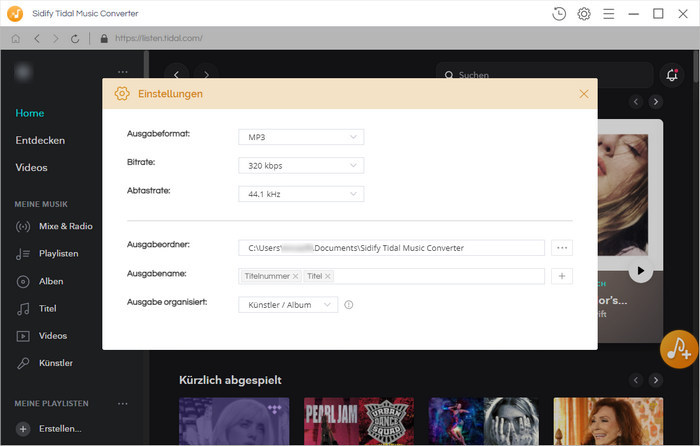Screen dimensions: 700x446
Task: Click the Suchen search field
Action: coord(545,75)
